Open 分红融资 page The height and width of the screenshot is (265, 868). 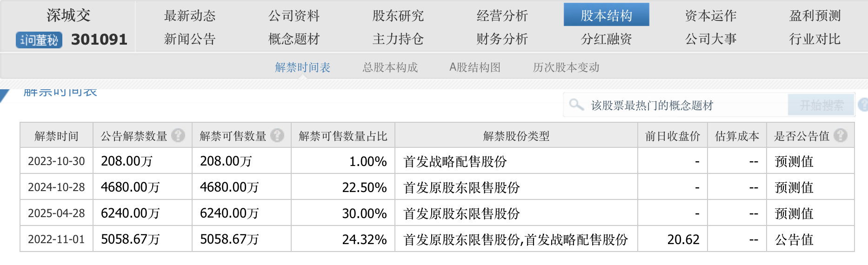point(606,39)
